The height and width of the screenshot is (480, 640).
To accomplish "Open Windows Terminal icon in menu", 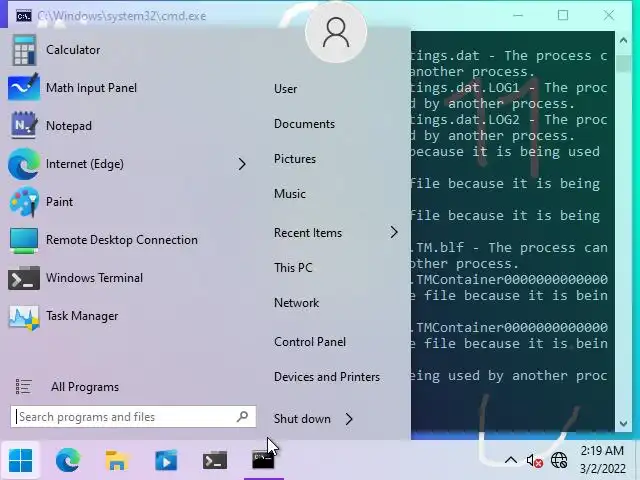I will 24,278.
